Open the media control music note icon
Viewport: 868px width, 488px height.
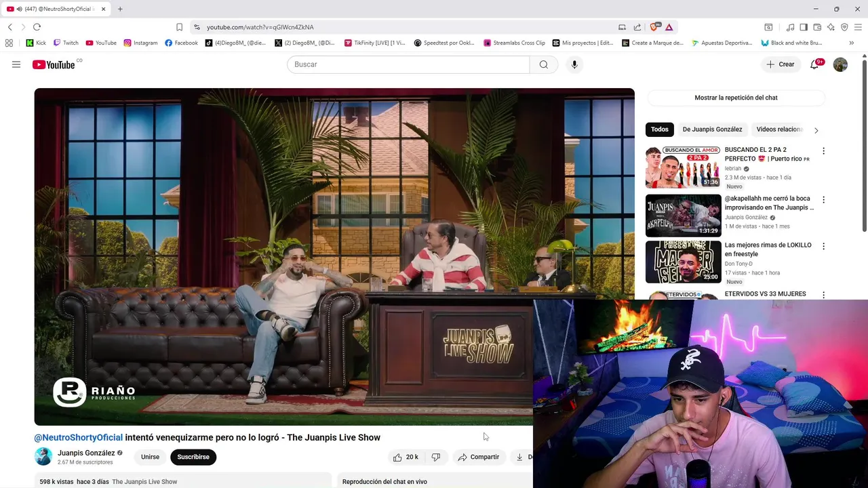click(790, 27)
